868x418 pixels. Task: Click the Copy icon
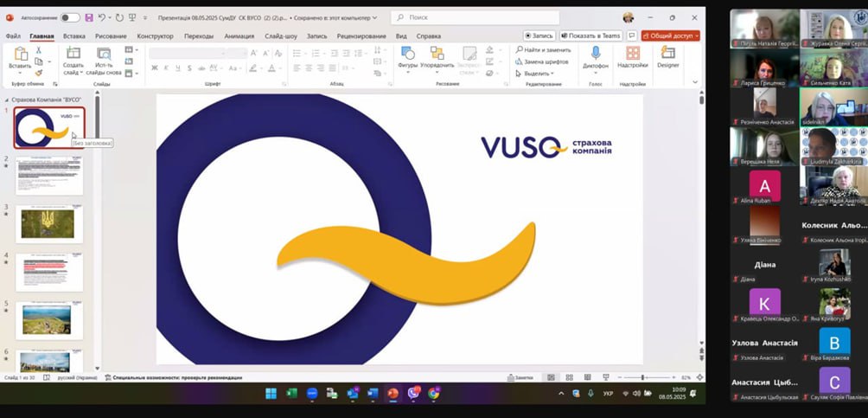pyautogui.click(x=39, y=61)
